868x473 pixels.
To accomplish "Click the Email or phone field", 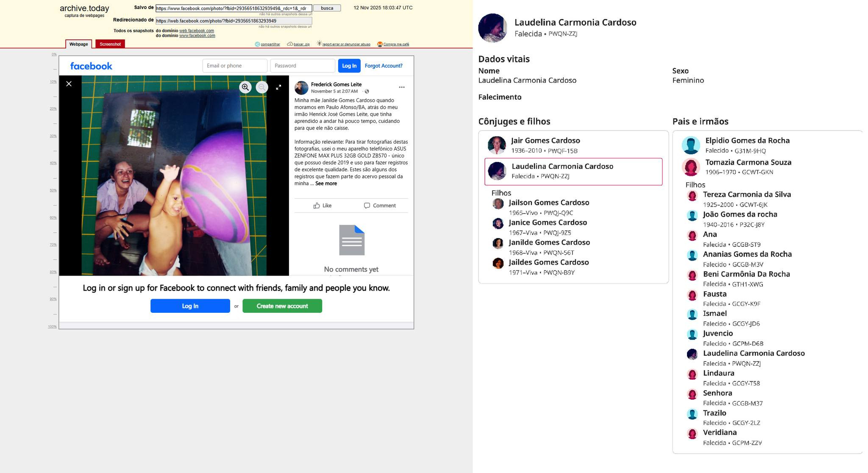I will pyautogui.click(x=234, y=66).
